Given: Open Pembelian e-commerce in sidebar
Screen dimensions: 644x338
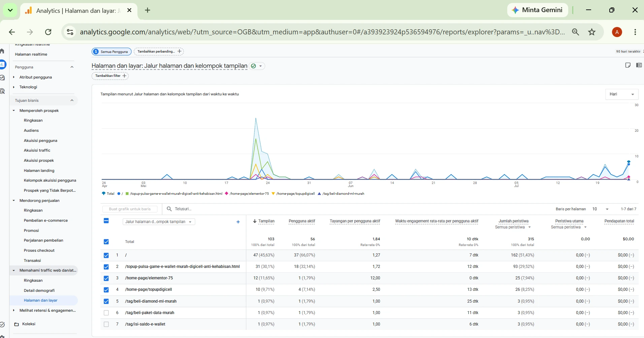Looking at the screenshot, I should pos(46,220).
